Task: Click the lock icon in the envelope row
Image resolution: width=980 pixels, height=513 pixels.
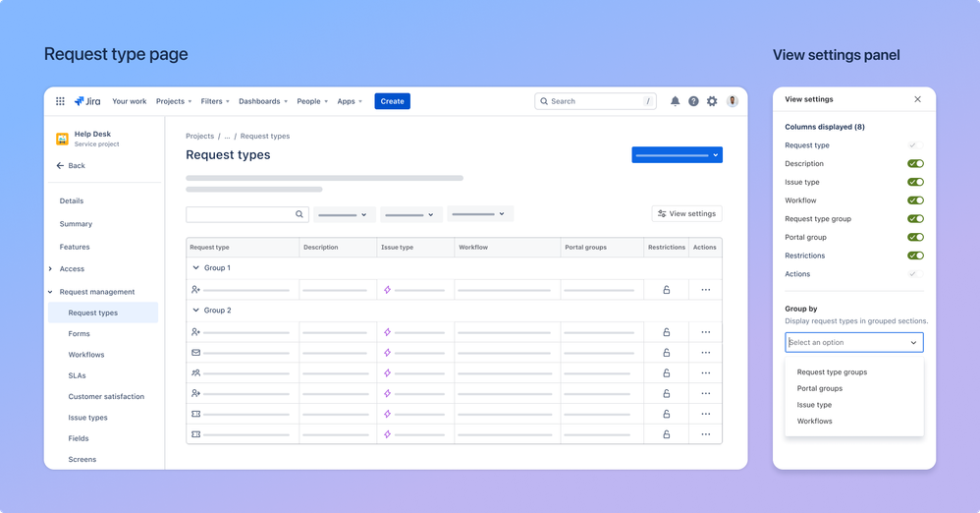Action: coord(666,353)
